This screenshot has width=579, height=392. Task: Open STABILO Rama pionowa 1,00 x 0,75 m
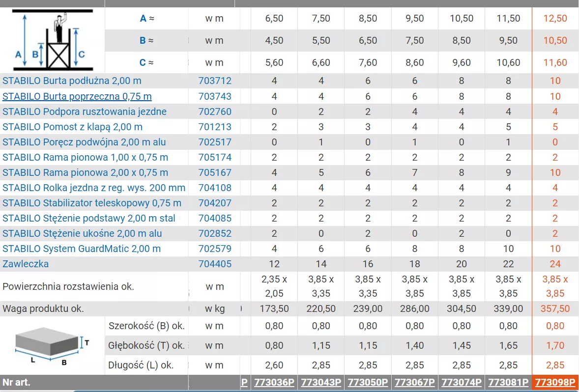[x=86, y=157]
